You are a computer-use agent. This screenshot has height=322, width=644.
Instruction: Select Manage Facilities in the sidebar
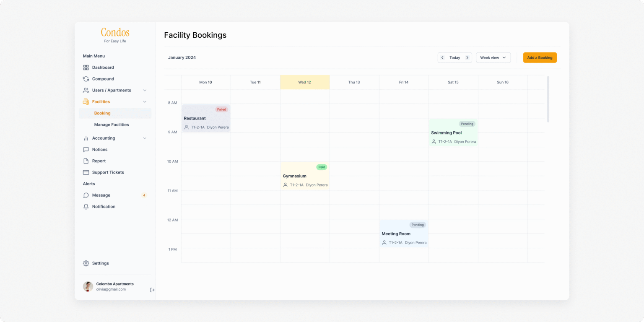[x=112, y=125]
